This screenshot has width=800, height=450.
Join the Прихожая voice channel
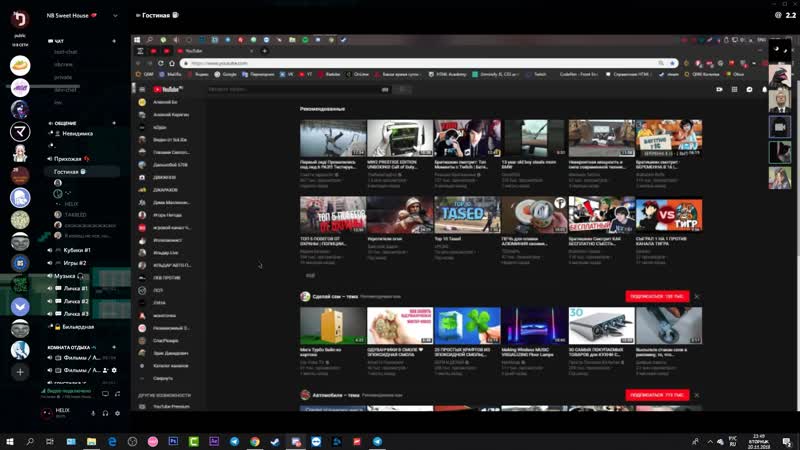[68, 159]
